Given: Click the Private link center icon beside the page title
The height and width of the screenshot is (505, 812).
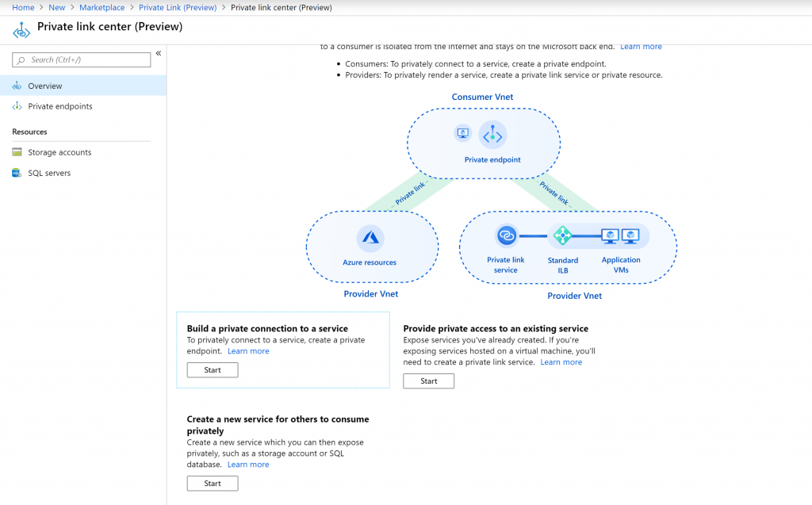Looking at the screenshot, I should pos(21,26).
